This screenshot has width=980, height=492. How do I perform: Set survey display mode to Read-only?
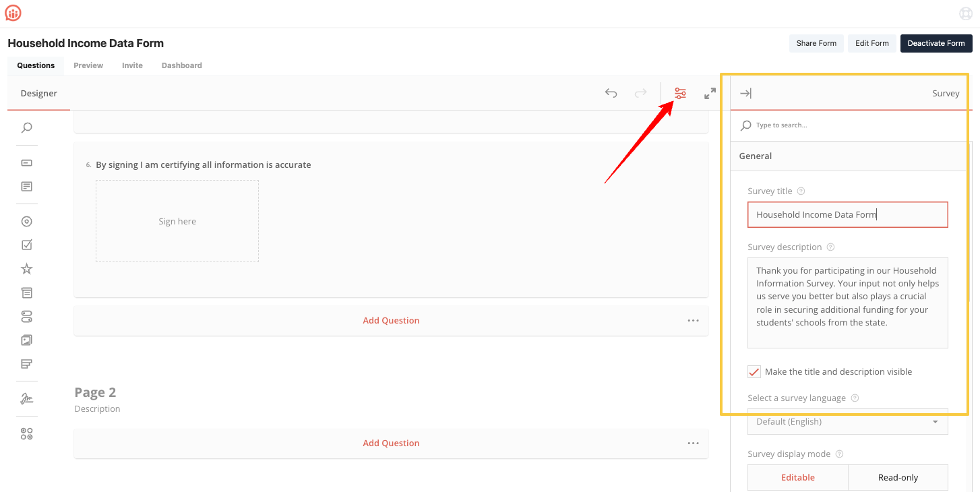coord(898,477)
